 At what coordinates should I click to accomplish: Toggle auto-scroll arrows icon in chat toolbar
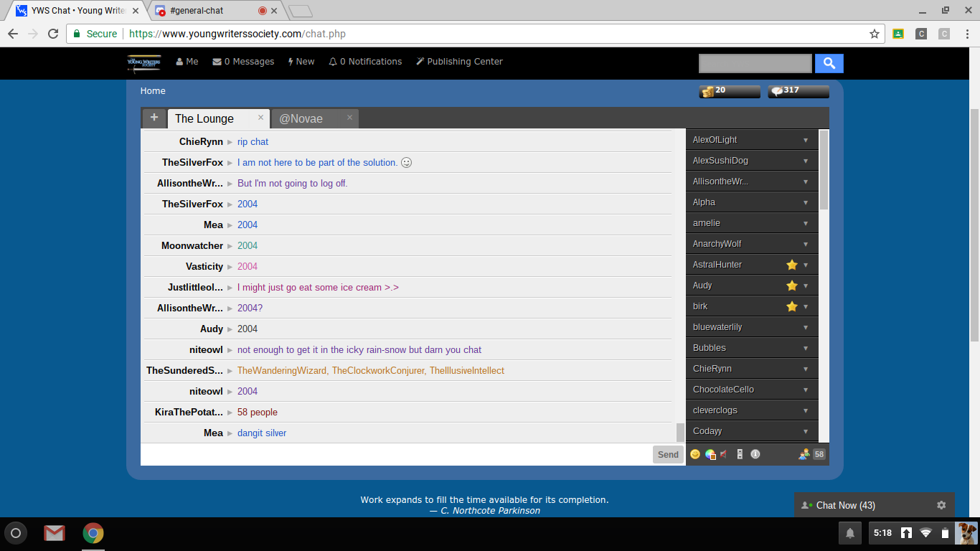coord(740,454)
